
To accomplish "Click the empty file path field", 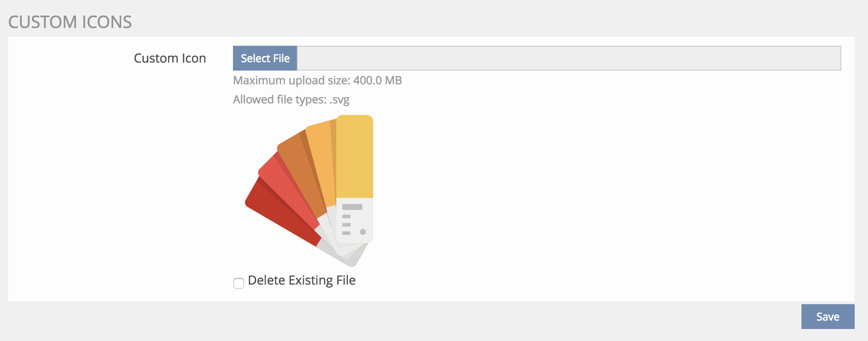I will pos(568,58).
